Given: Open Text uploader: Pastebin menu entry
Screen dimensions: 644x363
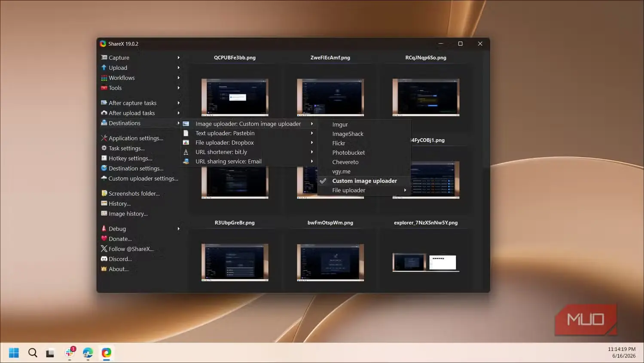Looking at the screenshot, I should click(x=249, y=133).
